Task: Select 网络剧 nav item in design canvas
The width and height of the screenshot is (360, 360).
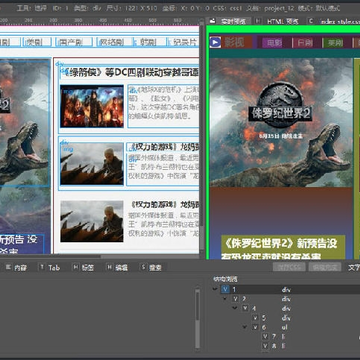Action: tap(114, 42)
